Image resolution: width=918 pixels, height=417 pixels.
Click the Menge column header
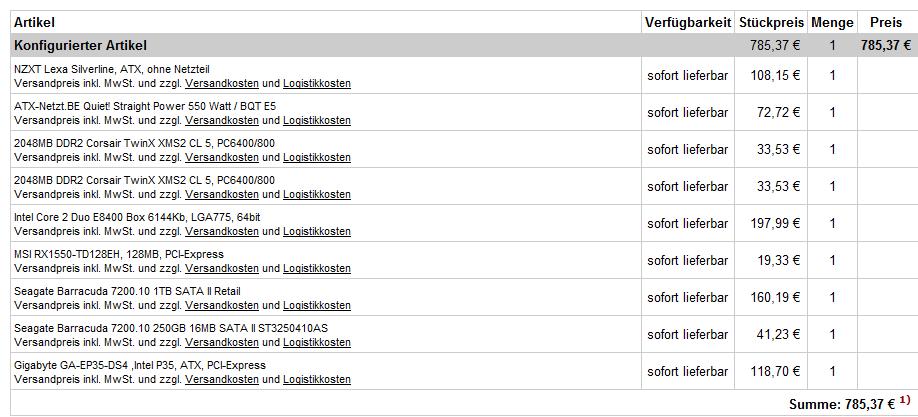coord(832,22)
